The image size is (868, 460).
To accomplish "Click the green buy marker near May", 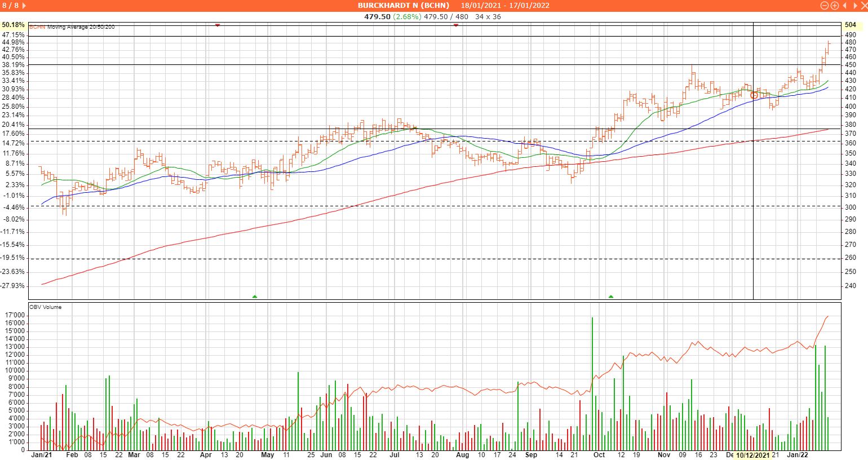I will (255, 296).
